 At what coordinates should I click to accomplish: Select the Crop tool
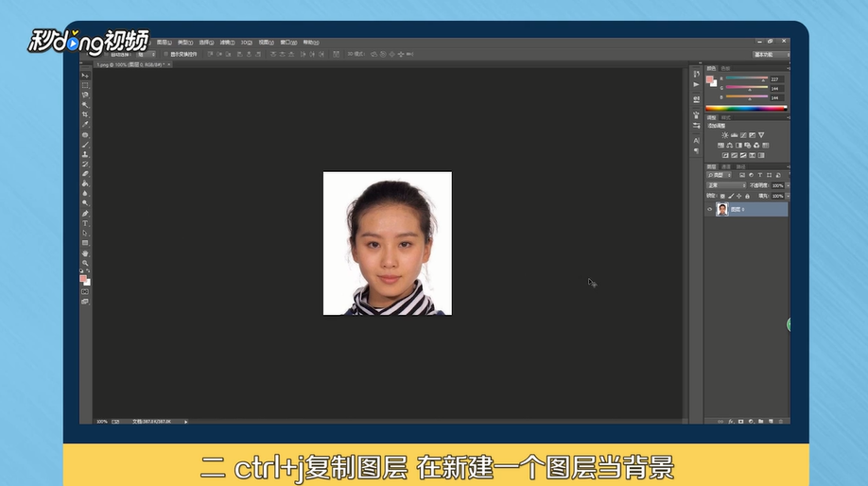(85, 114)
